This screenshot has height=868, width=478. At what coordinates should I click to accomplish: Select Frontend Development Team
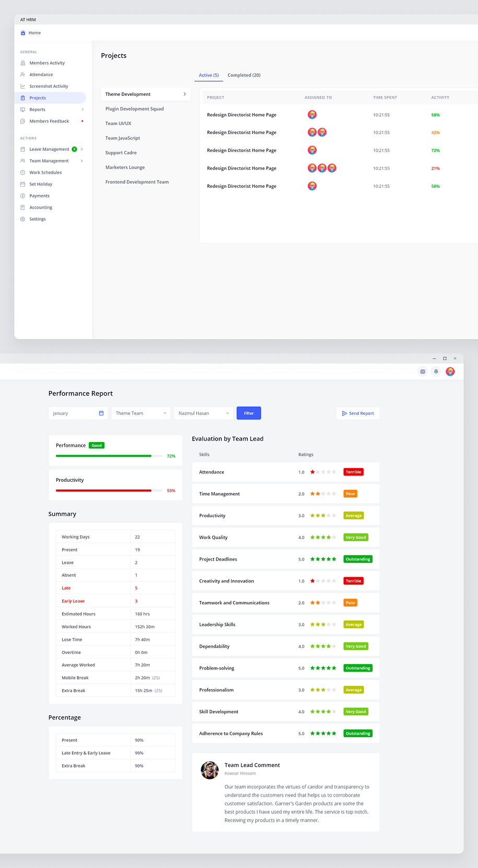pyautogui.click(x=137, y=182)
